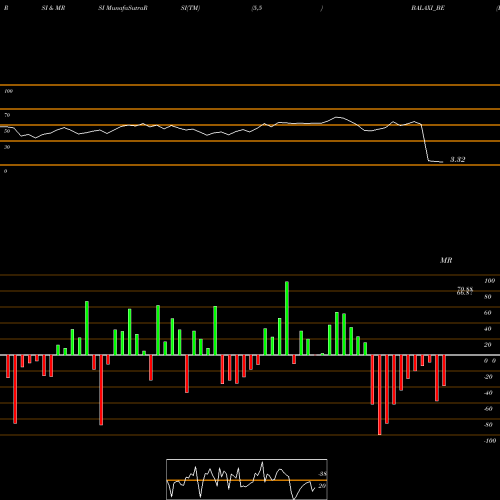
Task: Click the steep drop on the RSI line
Action: pos(425,143)
